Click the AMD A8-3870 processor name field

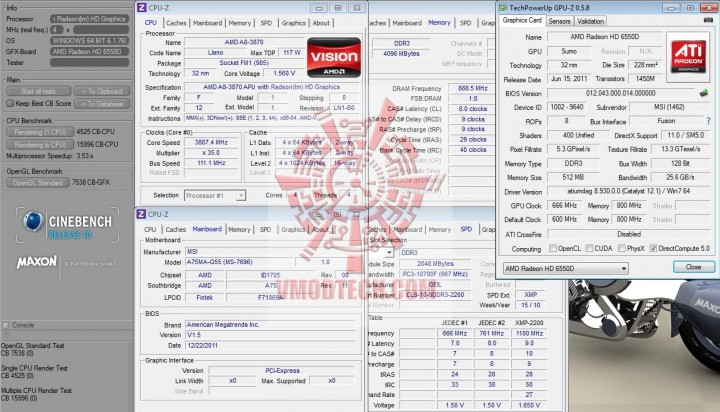click(x=244, y=42)
